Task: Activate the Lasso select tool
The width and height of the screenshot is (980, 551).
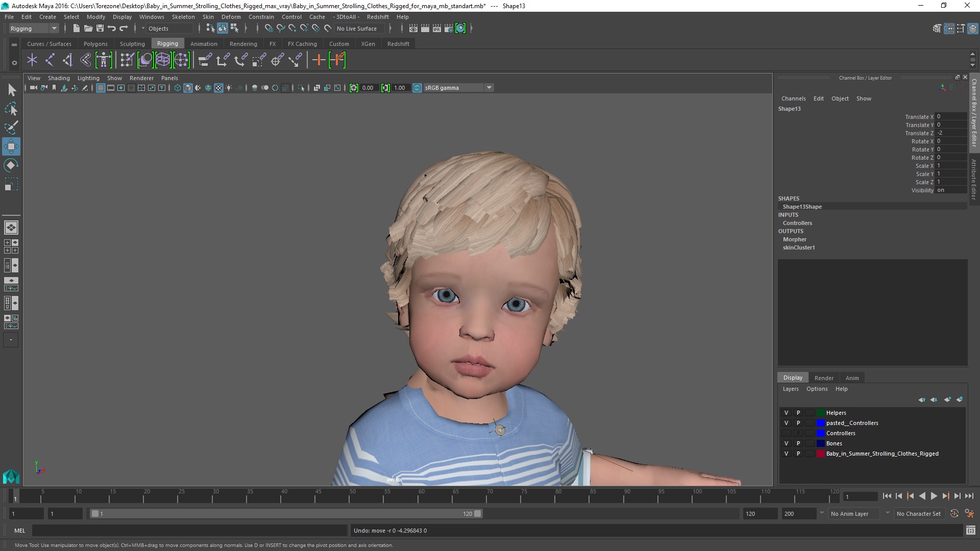Action: point(11,109)
